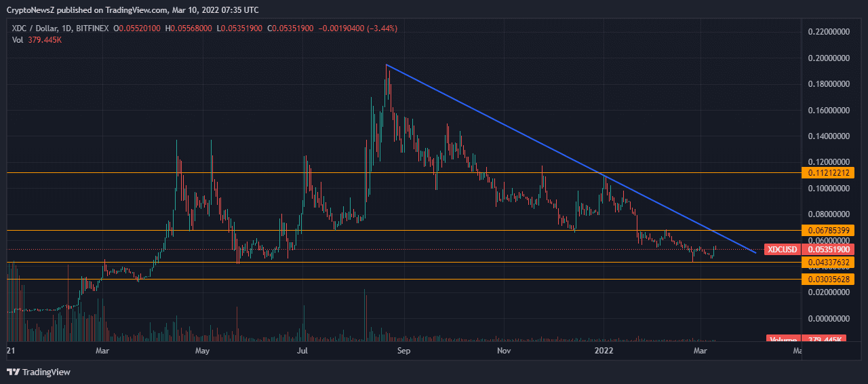Click the TradingView wordmark at the bottom
This screenshot has height=384, width=868.
click(x=46, y=372)
